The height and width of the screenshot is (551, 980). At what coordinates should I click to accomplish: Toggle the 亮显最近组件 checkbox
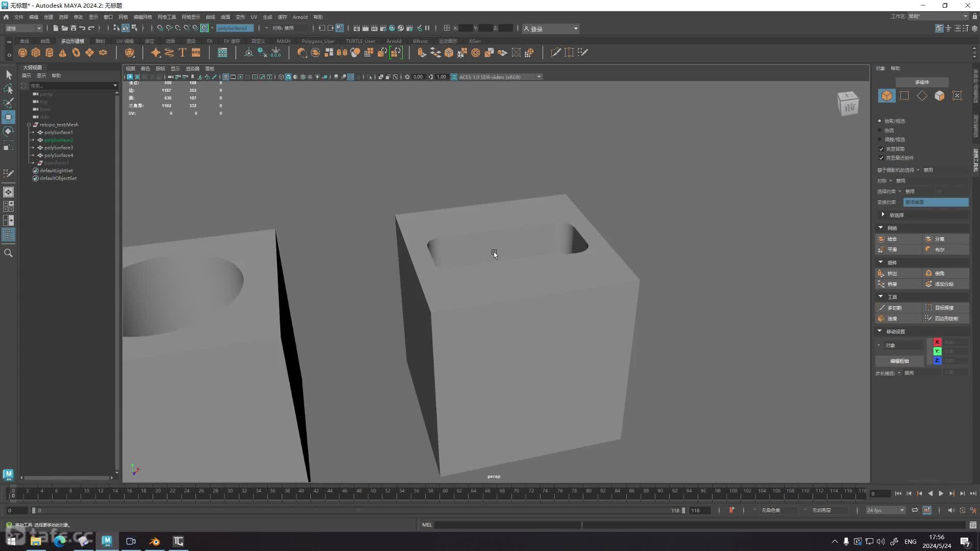pyautogui.click(x=881, y=158)
